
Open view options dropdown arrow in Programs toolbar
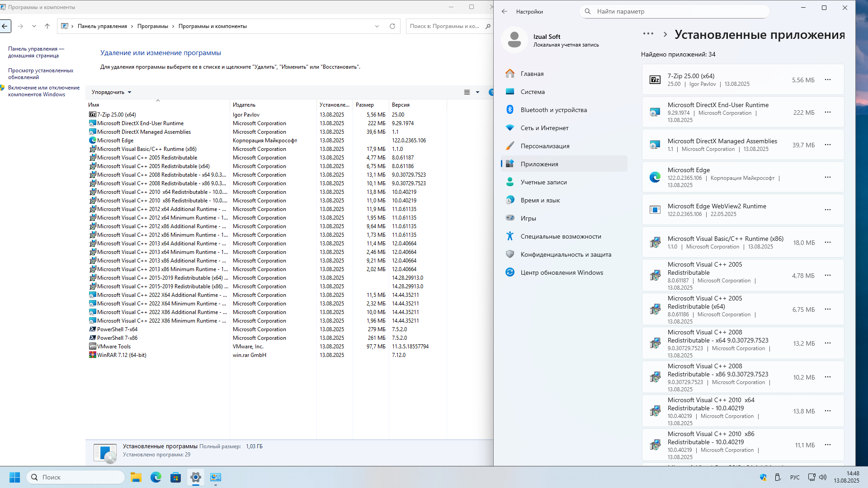coord(477,92)
